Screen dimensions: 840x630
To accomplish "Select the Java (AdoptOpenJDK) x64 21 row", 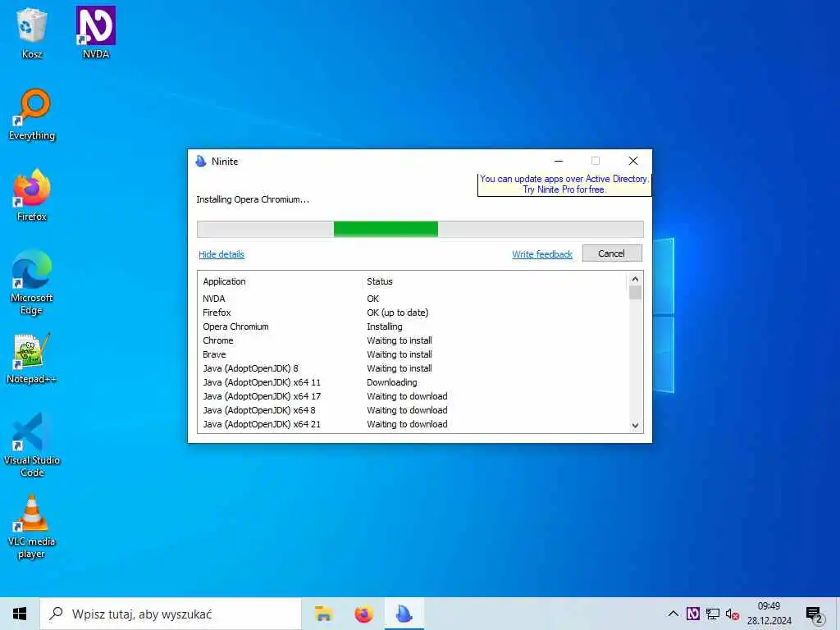I will point(412,424).
